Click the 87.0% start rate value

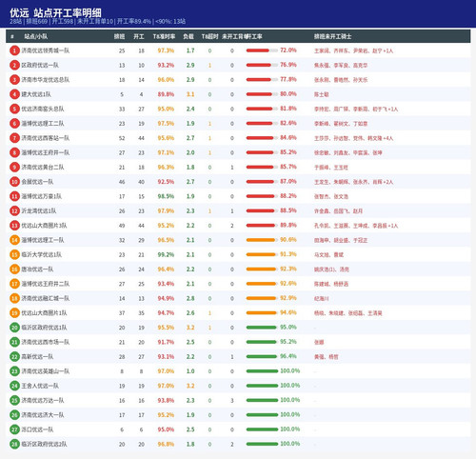point(288,182)
